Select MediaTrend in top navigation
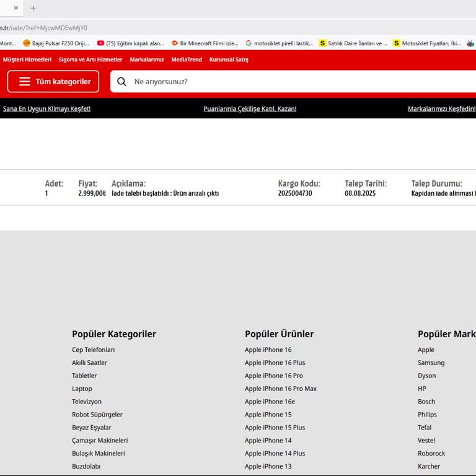This screenshot has width=476, height=476. pyautogui.click(x=187, y=59)
